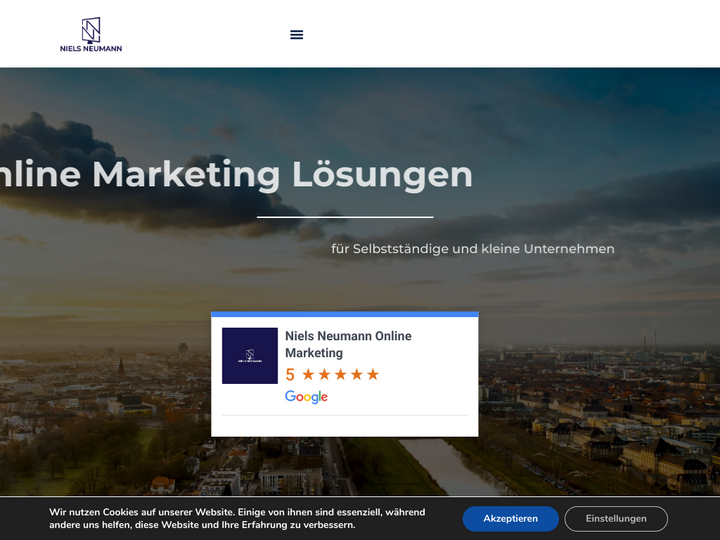Screen dimensions: 720x540
Task: Click the second orange rating star
Action: 324,375
